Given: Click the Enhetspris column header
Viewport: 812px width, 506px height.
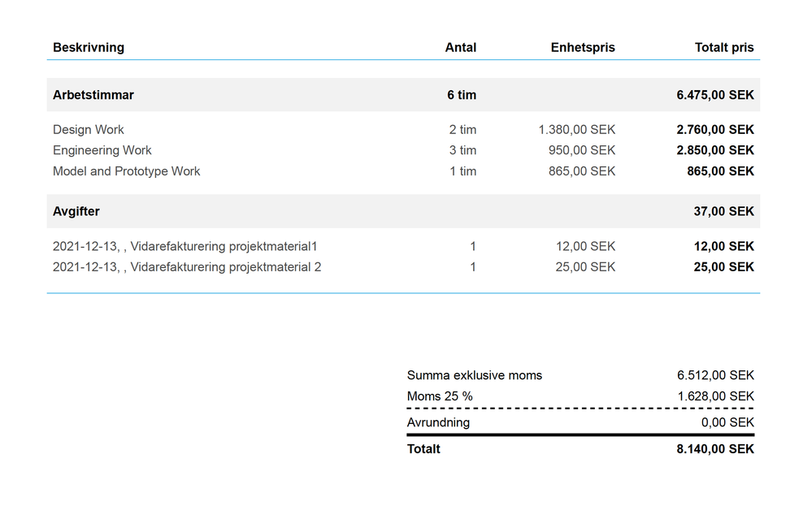Looking at the screenshot, I should [x=583, y=48].
